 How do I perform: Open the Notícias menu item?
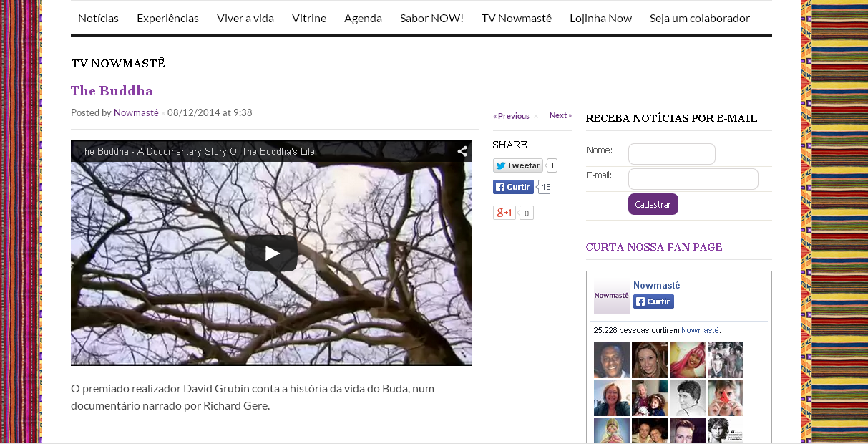point(99,18)
